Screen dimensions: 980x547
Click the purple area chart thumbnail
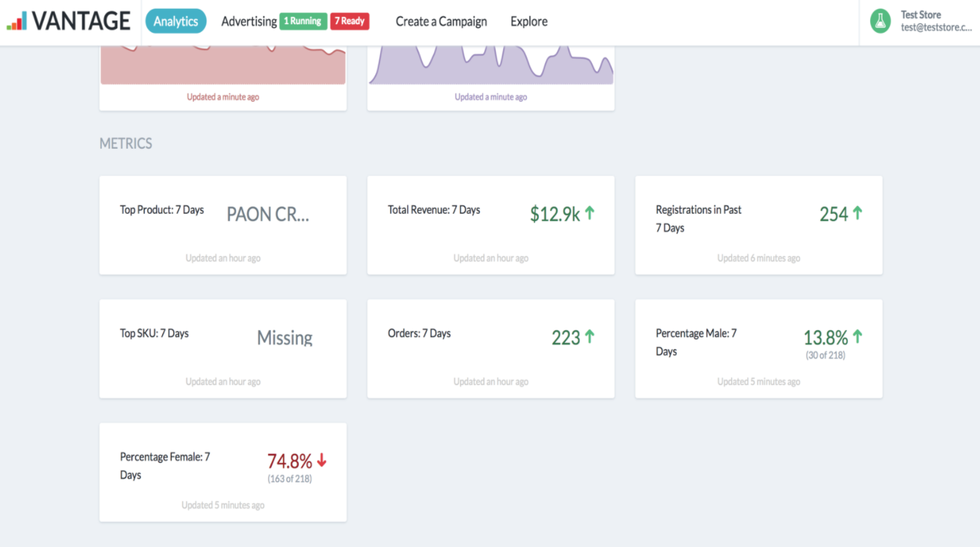click(491, 65)
